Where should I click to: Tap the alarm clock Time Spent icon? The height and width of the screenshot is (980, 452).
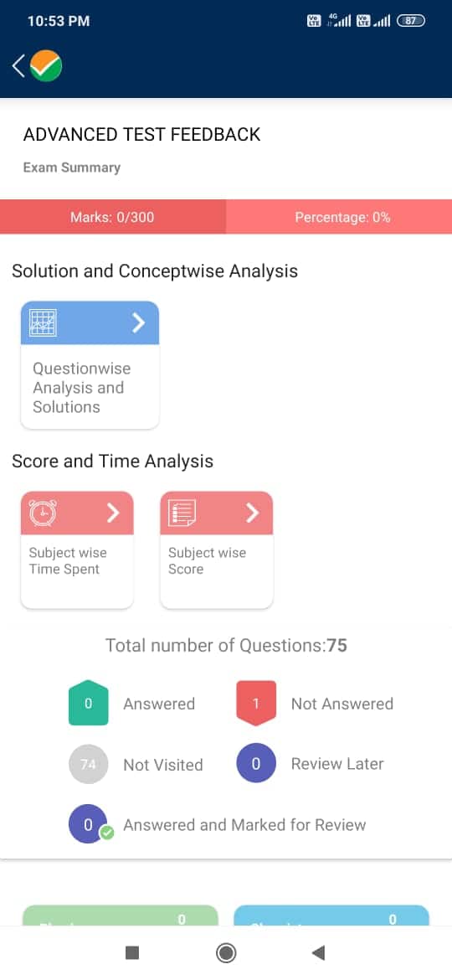pos(43,513)
